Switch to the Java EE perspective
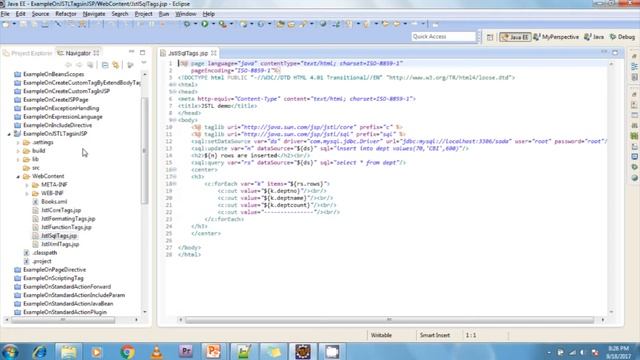Screen dimensions: 640x360 [516, 37]
